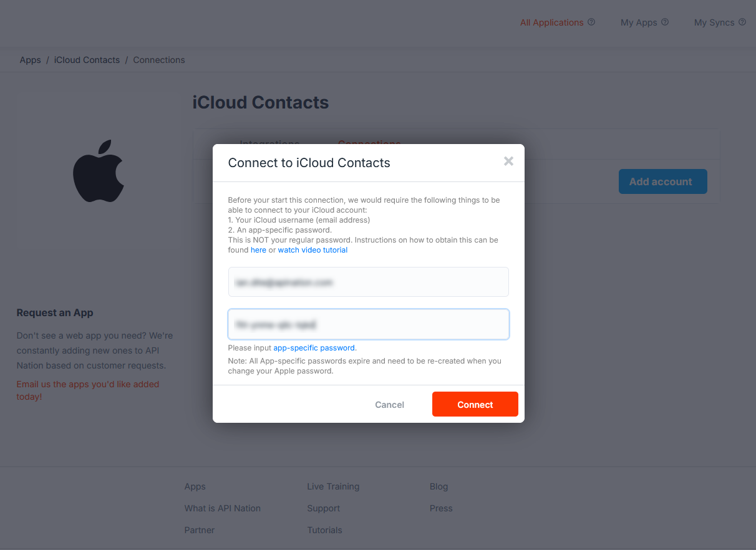Image resolution: width=756 pixels, height=550 pixels.
Task: Open the All Applications menu item
Action: coord(552,22)
